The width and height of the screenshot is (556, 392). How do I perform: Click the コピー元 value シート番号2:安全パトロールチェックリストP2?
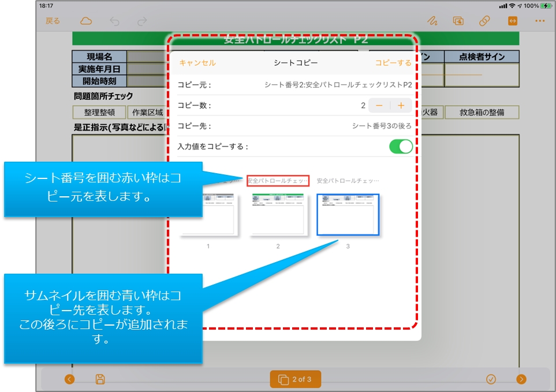pos(338,85)
